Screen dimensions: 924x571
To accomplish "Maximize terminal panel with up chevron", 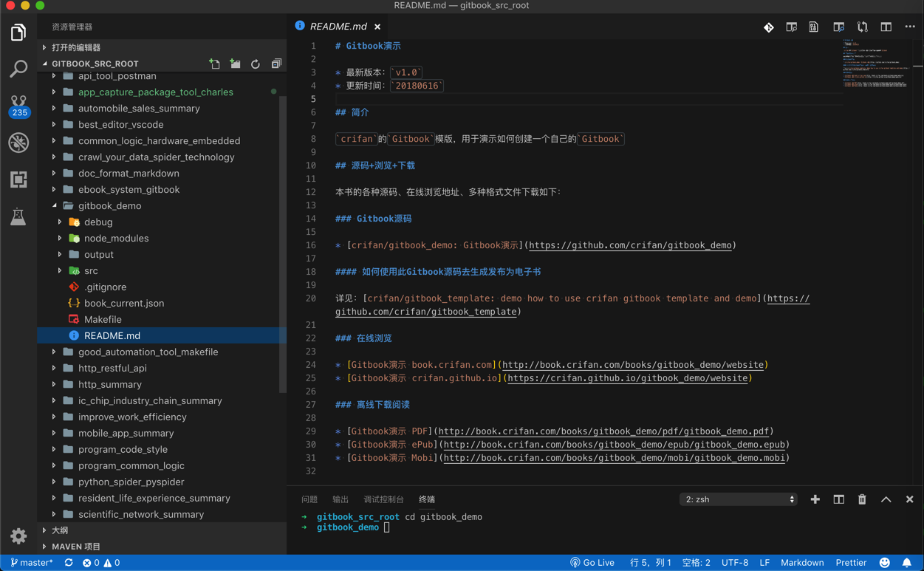I will point(886,499).
